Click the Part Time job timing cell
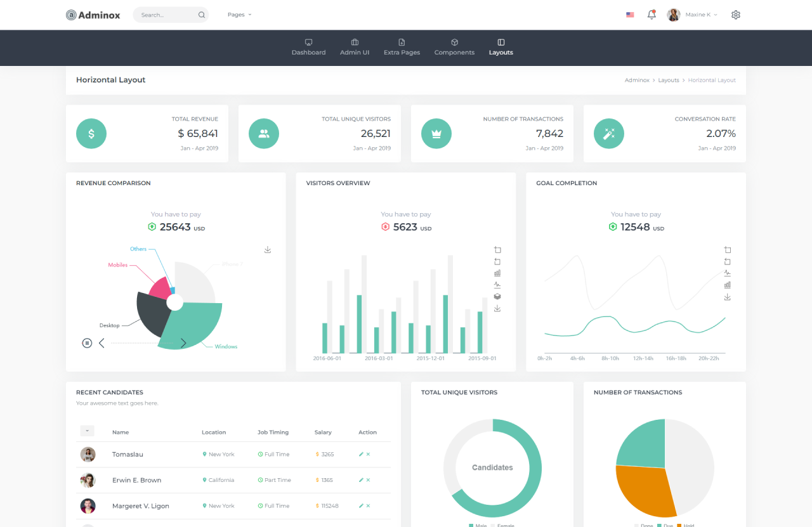 tap(275, 480)
